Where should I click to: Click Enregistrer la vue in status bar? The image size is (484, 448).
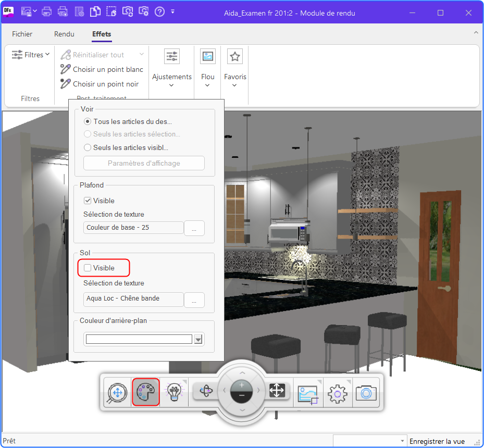[437, 442]
